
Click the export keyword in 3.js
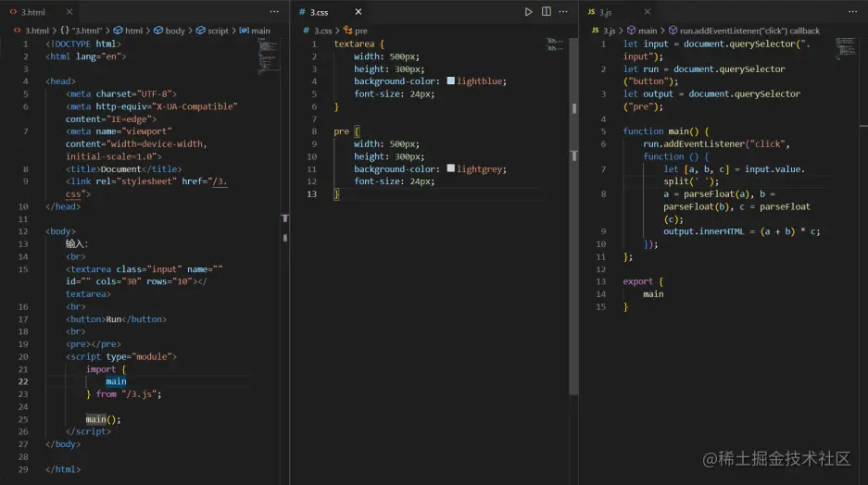pos(637,281)
